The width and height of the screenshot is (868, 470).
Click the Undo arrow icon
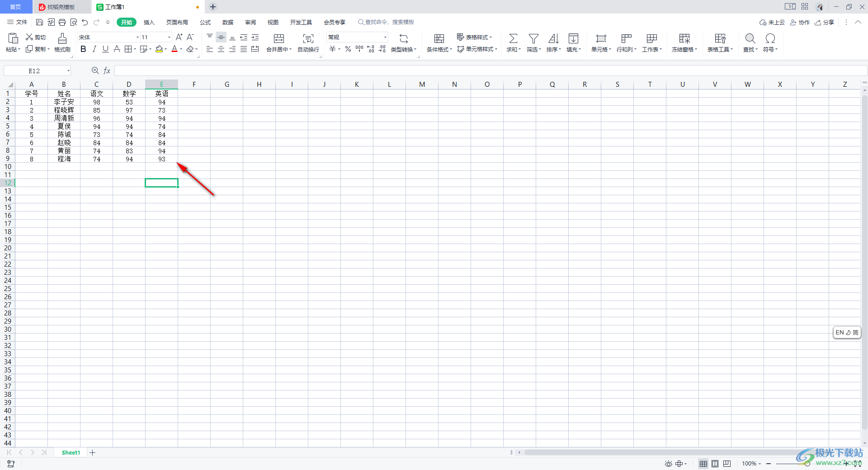click(85, 22)
